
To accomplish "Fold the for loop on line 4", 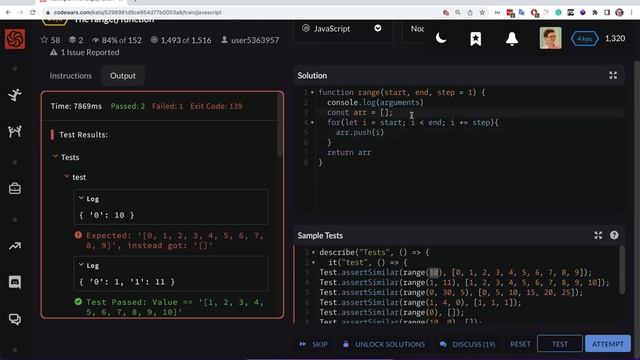I will point(313,122).
